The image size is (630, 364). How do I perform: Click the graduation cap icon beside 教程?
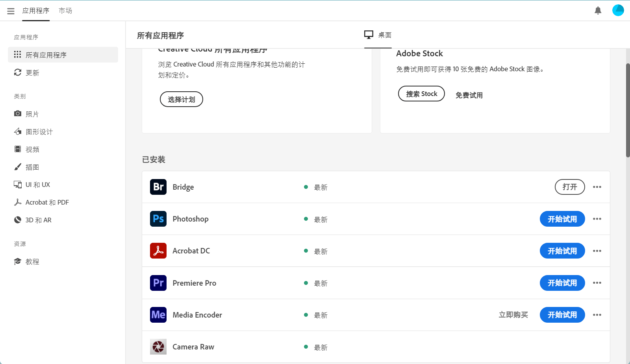pyautogui.click(x=17, y=261)
